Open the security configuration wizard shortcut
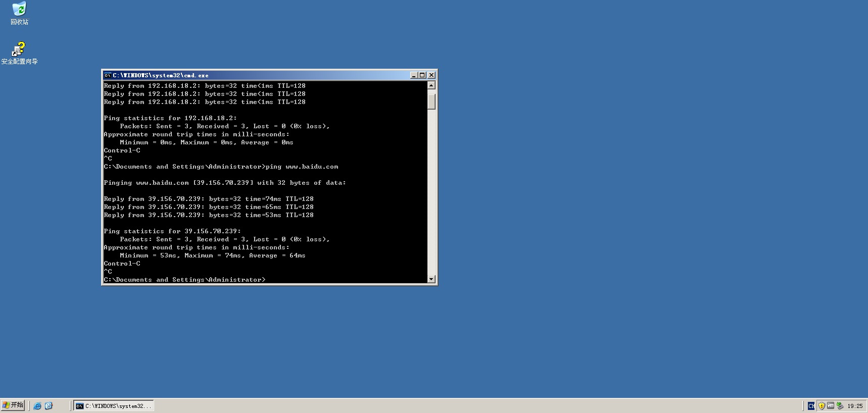The image size is (868, 413). tap(19, 49)
